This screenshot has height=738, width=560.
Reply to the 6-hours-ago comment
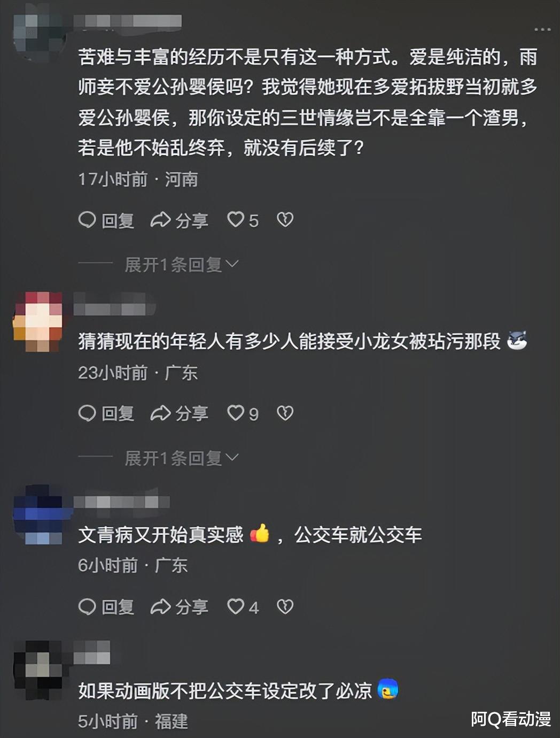[x=106, y=607]
